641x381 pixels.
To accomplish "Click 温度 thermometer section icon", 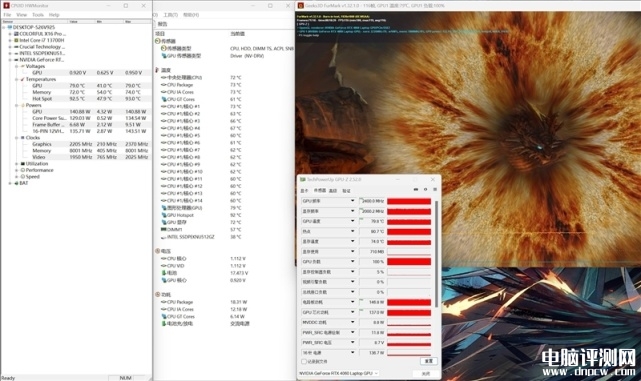I will tap(157, 70).
